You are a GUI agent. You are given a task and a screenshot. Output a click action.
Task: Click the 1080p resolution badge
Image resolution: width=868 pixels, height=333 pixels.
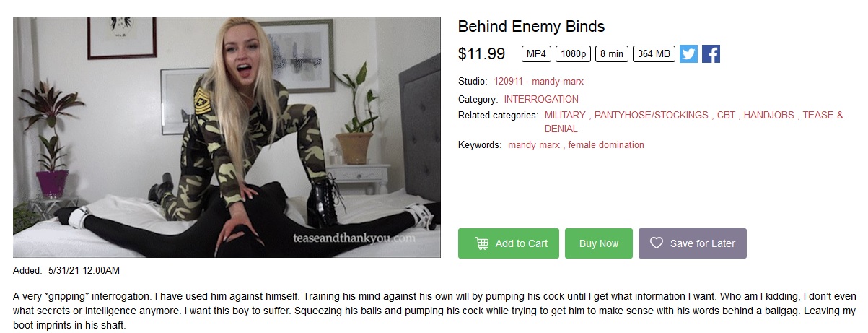point(573,54)
